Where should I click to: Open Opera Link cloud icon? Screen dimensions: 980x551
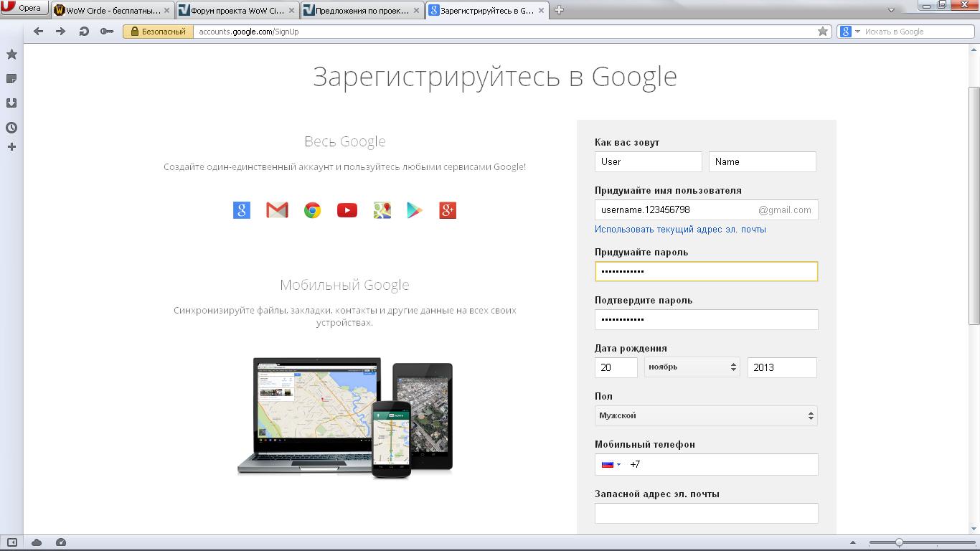(x=37, y=543)
